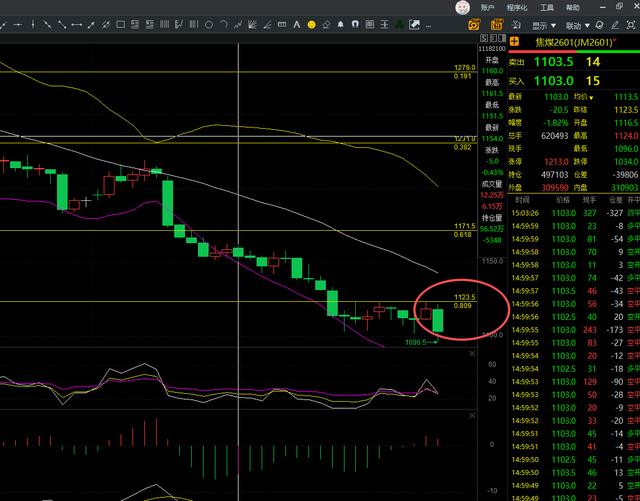640x501 pixels.
Task: Click the fullscreen capture icon
Action: pos(631,25)
